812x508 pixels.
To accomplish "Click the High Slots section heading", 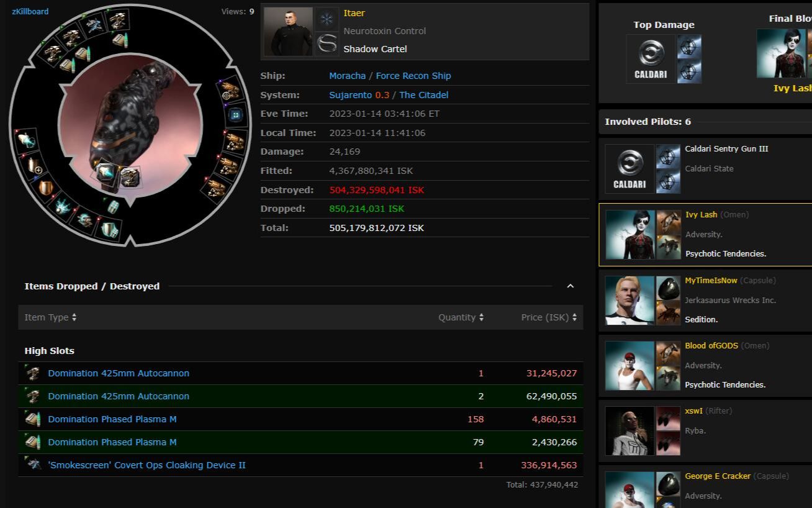I will [50, 351].
